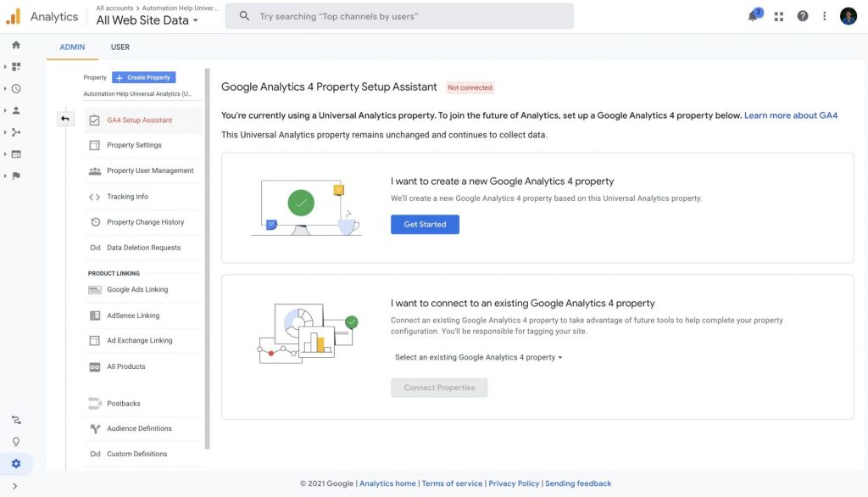Open the Sending feedback footer link
Viewport: 868px width, 497px height.
click(578, 483)
